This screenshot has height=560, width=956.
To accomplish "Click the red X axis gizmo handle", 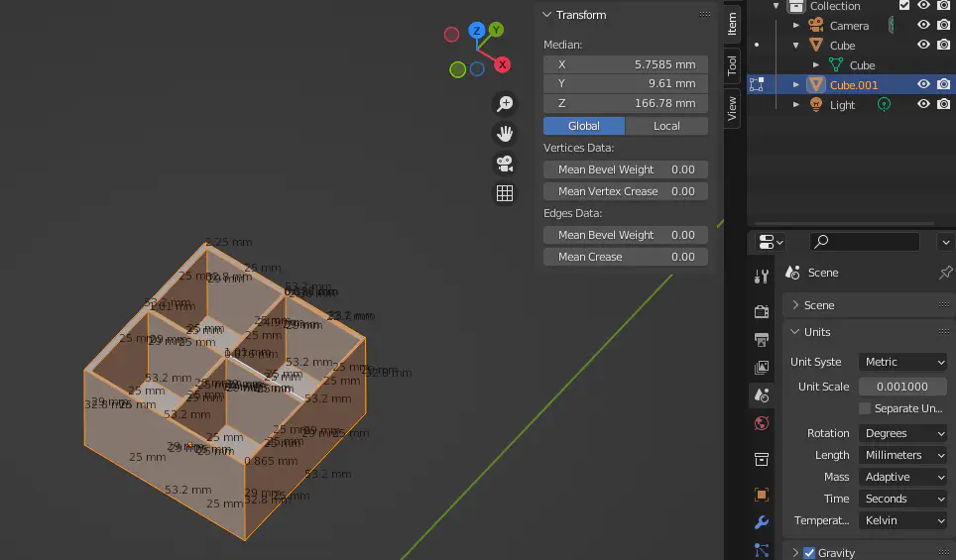I will pyautogui.click(x=503, y=65).
